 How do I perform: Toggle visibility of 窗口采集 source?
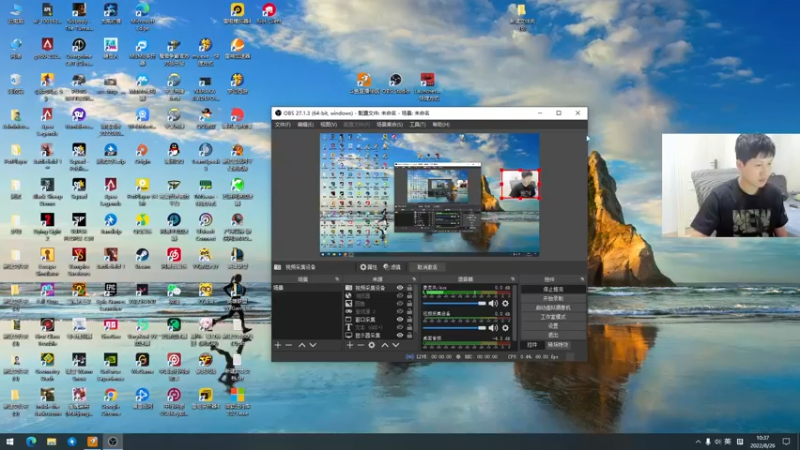400,319
